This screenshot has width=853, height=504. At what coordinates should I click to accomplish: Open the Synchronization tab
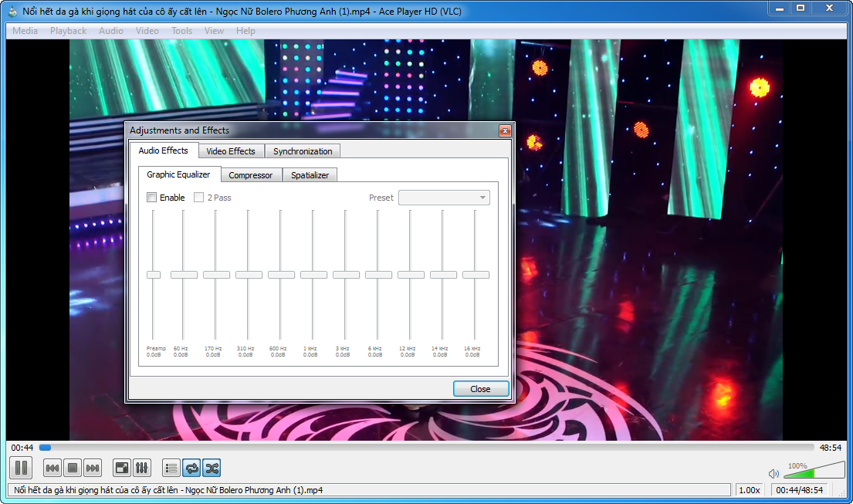coord(303,151)
